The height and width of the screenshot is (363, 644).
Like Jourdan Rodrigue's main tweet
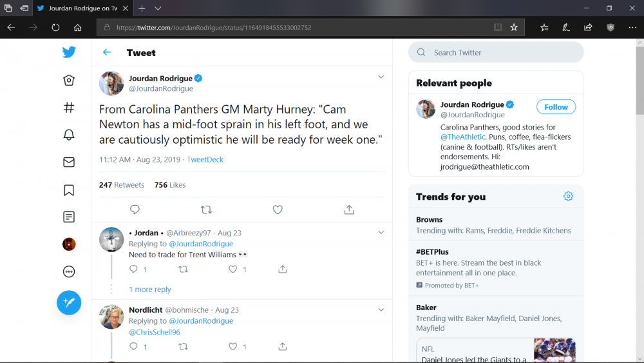pos(278,210)
